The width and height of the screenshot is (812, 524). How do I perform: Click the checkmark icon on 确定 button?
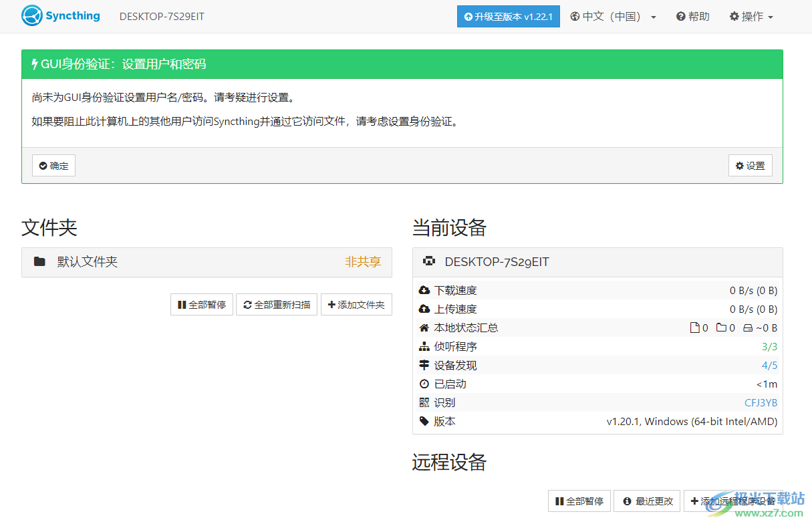coord(43,166)
